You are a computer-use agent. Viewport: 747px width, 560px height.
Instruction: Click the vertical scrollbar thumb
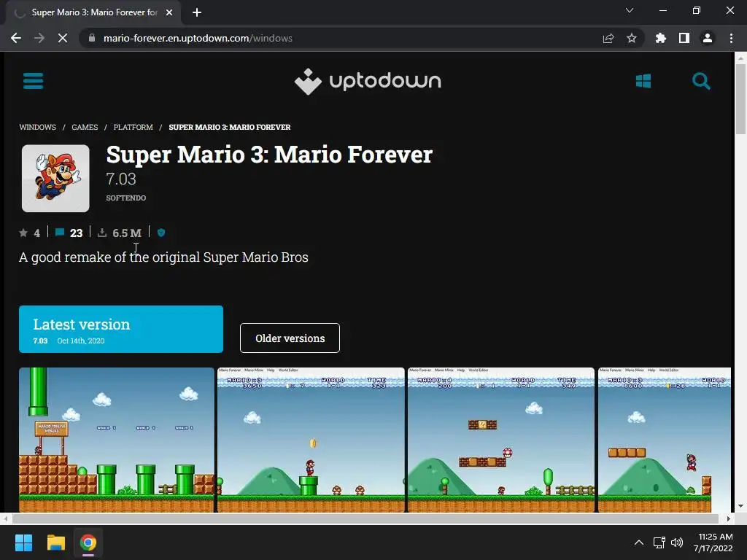click(740, 99)
